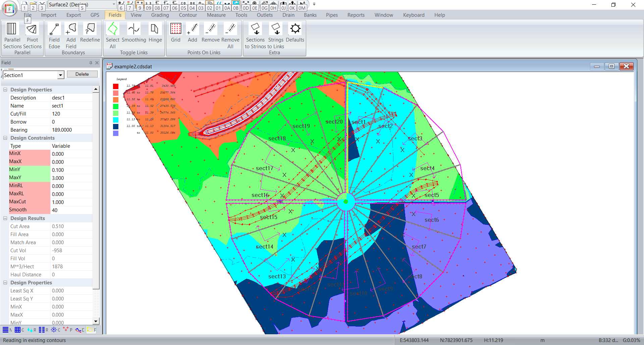Open the Defaults gear icon
This screenshot has height=345, width=644.
295,29
